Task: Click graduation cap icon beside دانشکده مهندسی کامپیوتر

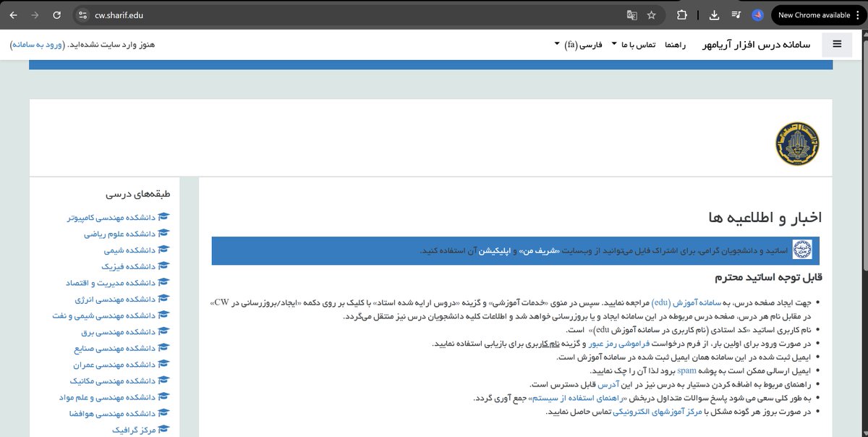Action: point(163,217)
